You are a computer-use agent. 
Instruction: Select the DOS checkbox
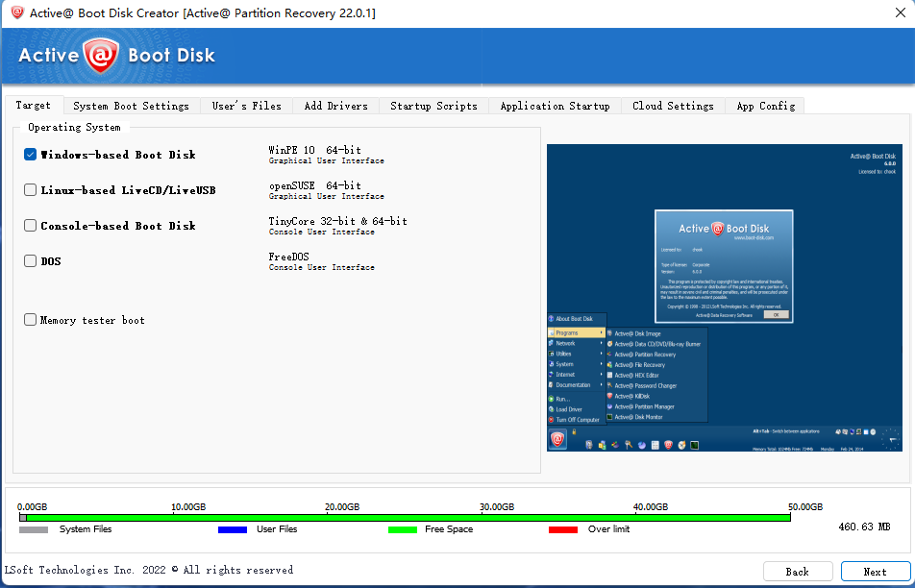pyautogui.click(x=31, y=261)
